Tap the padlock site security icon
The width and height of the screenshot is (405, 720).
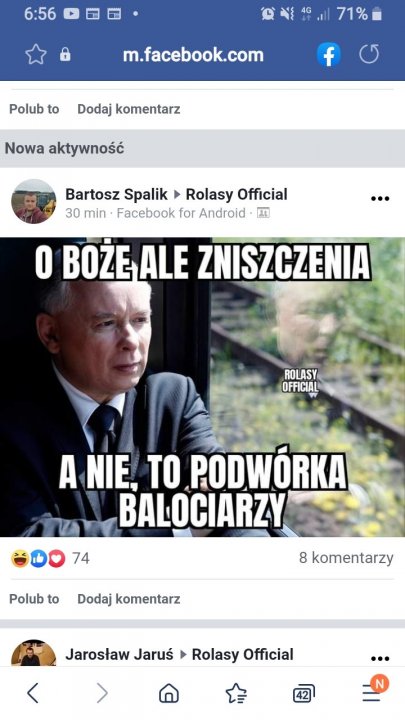[65, 55]
